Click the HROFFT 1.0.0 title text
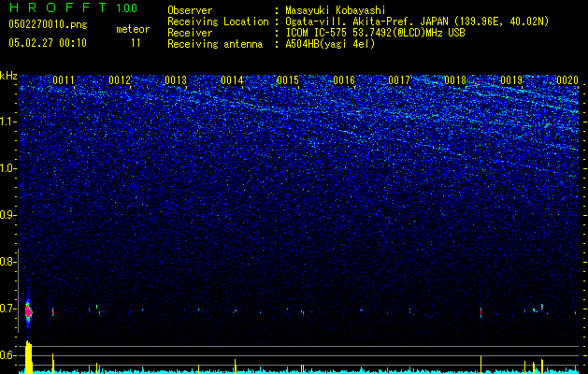 tap(74, 7)
